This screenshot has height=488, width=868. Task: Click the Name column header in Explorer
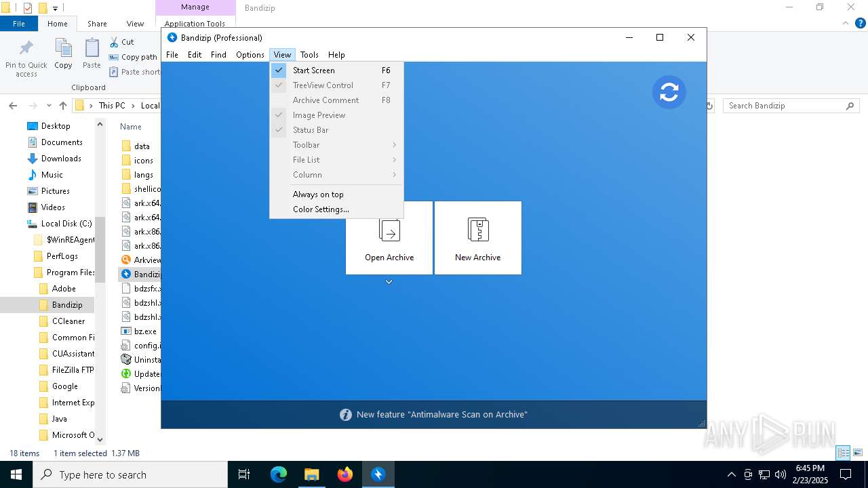131,127
